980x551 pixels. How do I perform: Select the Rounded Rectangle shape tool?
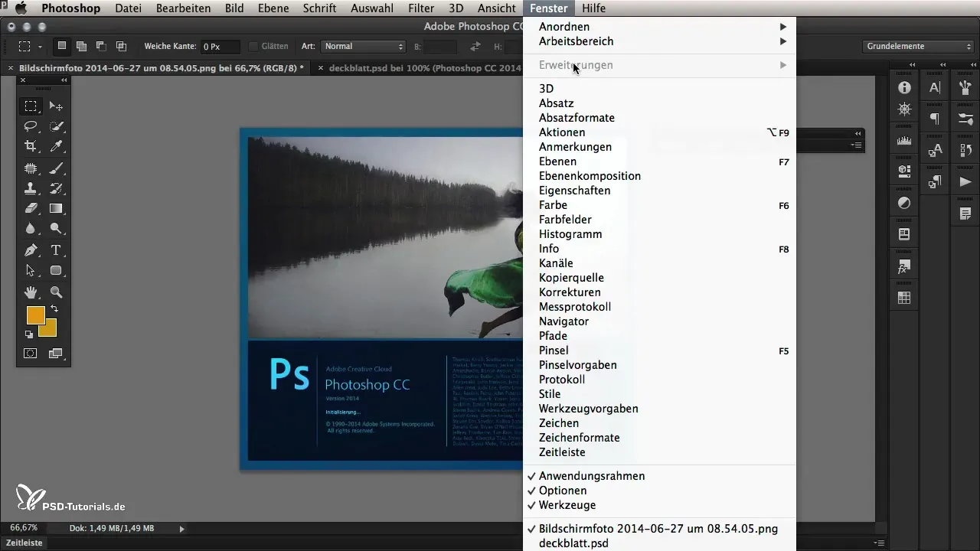(x=56, y=270)
